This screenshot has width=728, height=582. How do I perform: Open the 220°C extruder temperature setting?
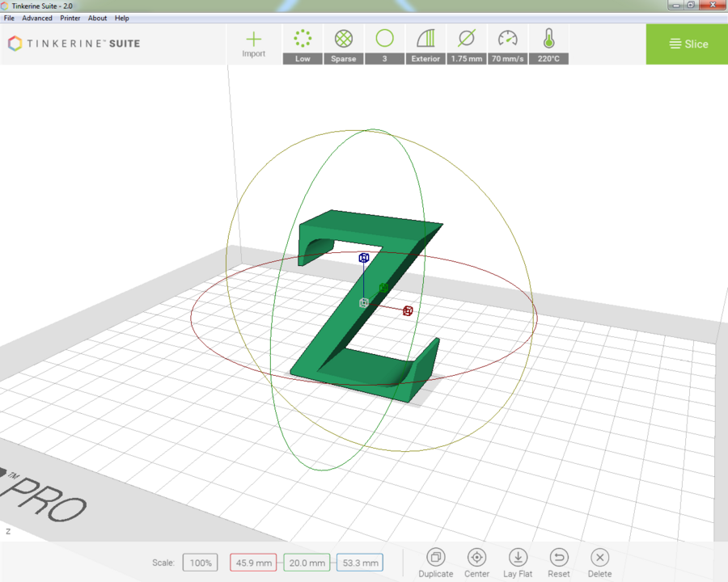coord(548,44)
